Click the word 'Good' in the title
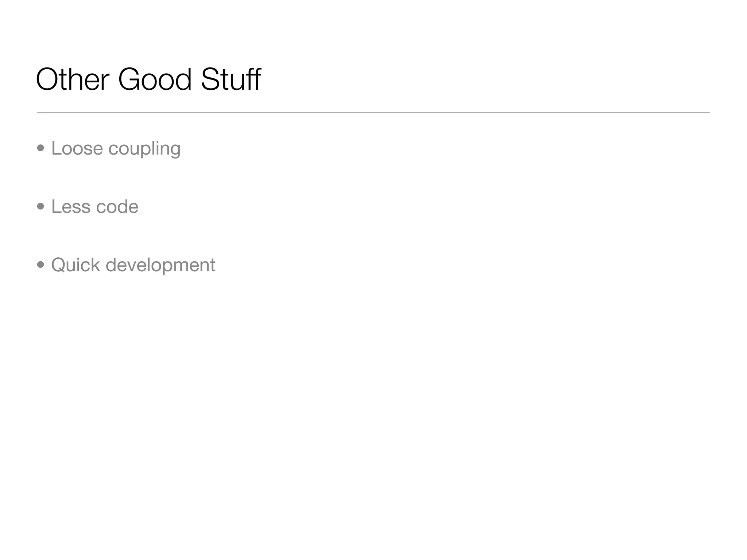 point(155,79)
